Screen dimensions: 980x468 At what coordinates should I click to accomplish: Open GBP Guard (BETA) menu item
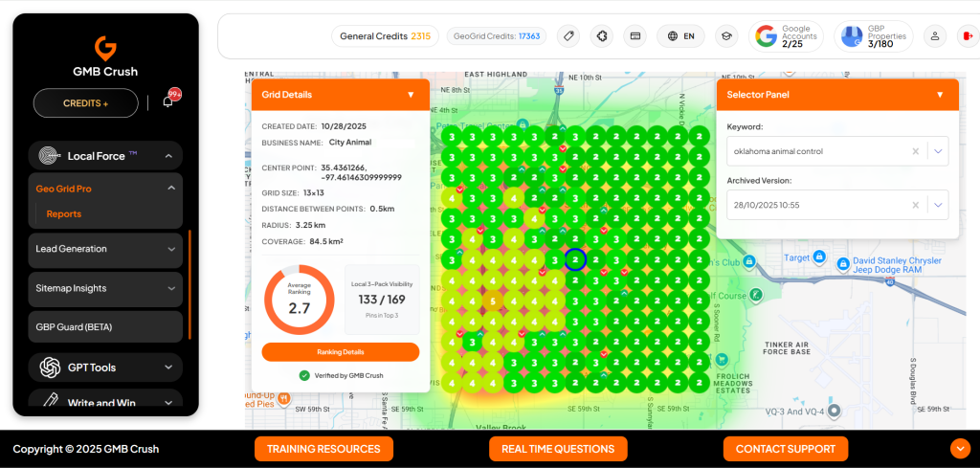(x=105, y=326)
